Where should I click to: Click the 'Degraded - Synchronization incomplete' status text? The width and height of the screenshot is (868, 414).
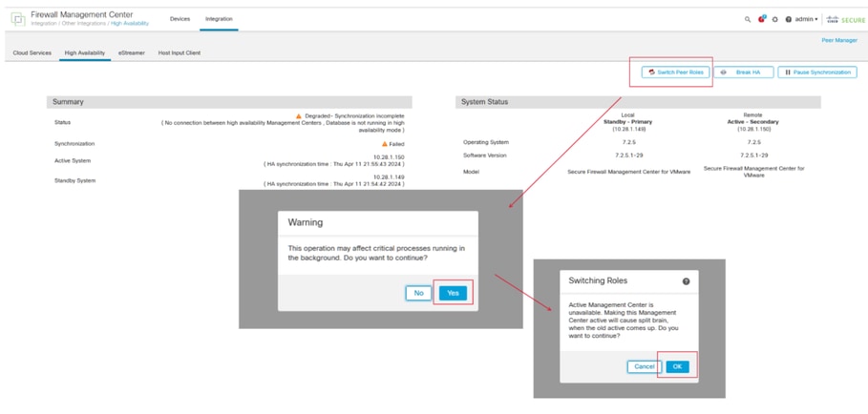354,116
